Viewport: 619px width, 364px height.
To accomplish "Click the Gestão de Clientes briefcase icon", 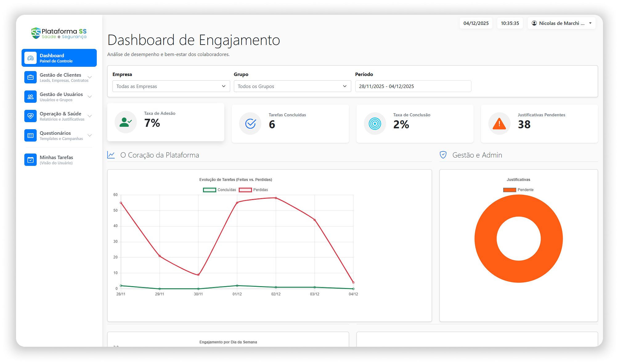I will click(x=31, y=77).
